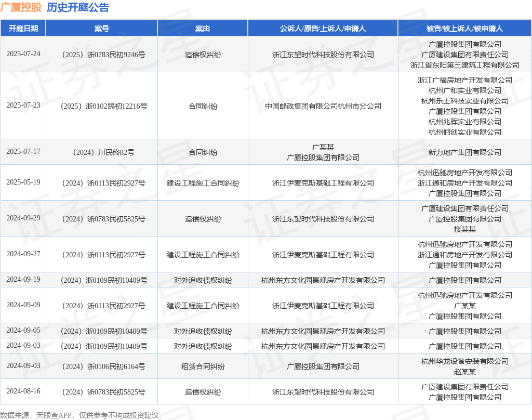Click 杭州兆晖实业有限公司 defendant

coord(464,122)
